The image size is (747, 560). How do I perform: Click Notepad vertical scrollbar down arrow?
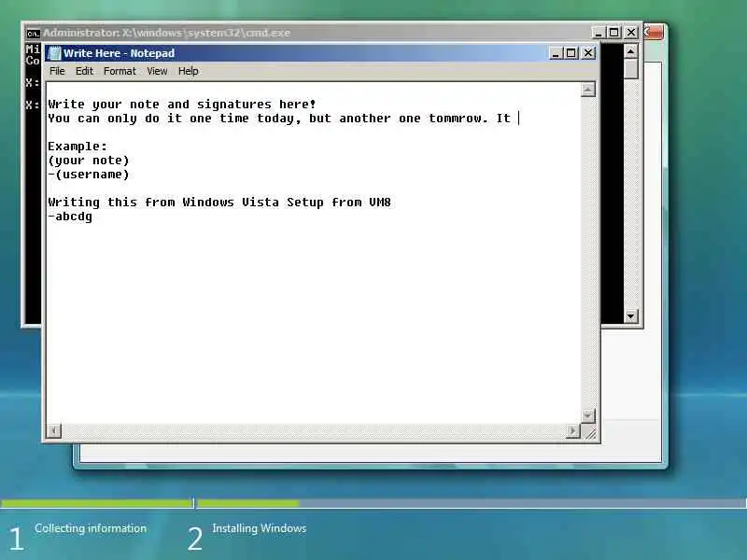(x=588, y=415)
